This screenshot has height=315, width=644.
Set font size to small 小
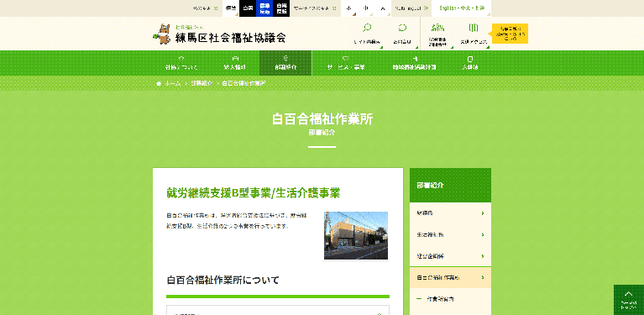(348, 8)
